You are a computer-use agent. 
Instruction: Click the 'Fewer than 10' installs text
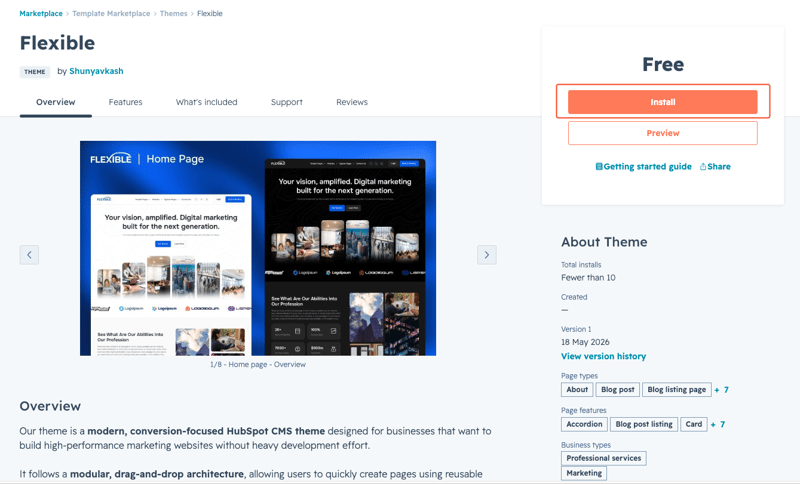click(588, 277)
